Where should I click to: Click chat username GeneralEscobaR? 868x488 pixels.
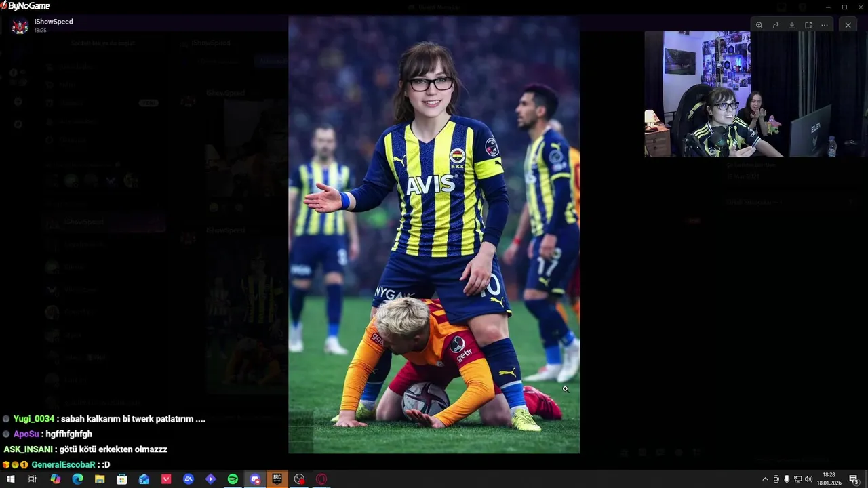pos(63,464)
